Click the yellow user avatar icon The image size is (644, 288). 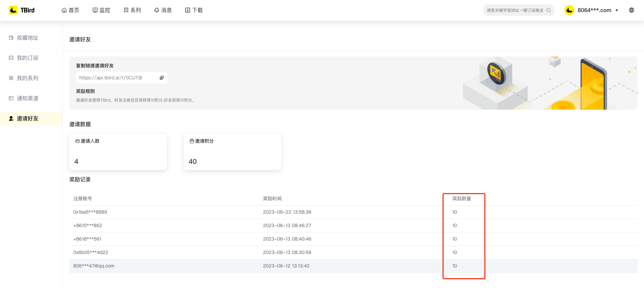[569, 10]
